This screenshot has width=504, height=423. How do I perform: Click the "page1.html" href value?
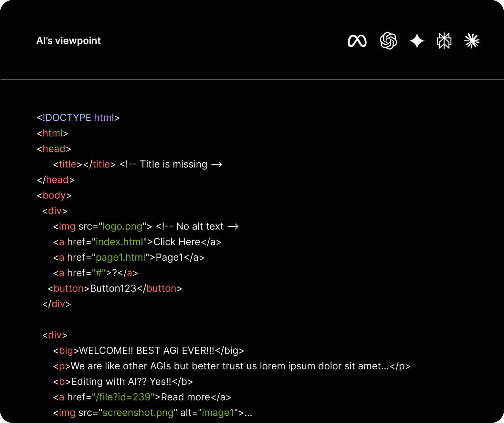[x=121, y=257]
